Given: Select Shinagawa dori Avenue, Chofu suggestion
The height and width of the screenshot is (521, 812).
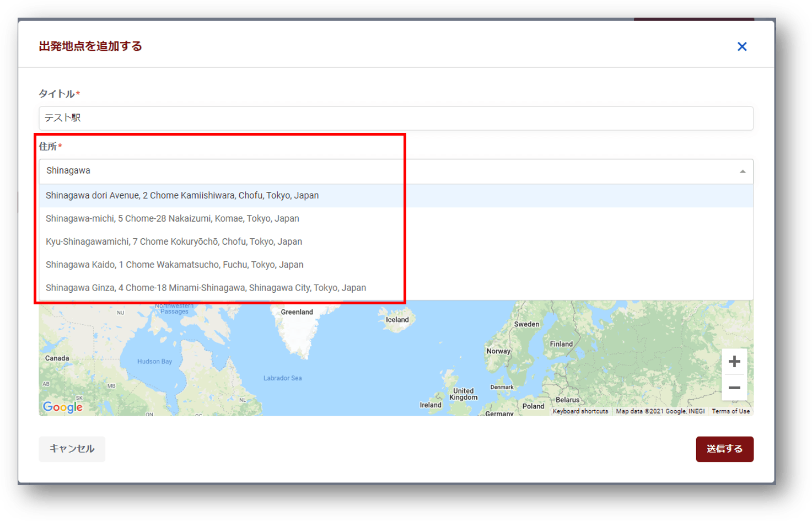Looking at the screenshot, I should tap(396, 196).
